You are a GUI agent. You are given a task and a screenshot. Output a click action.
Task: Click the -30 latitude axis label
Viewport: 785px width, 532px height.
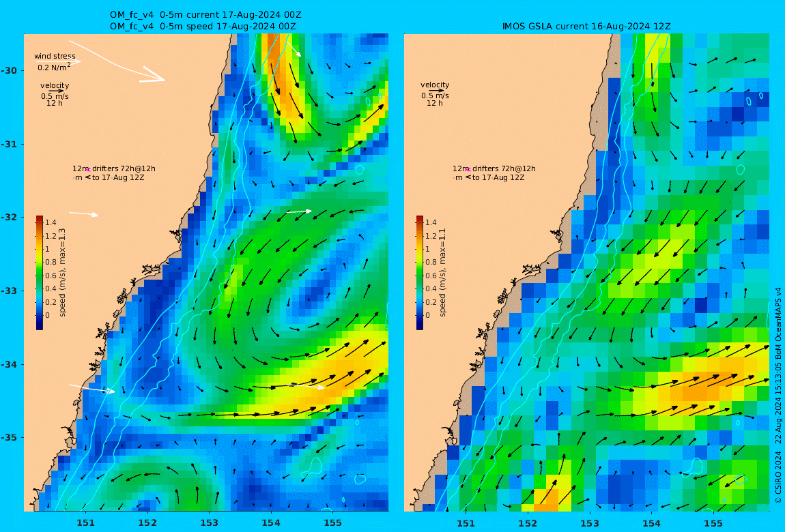point(8,70)
